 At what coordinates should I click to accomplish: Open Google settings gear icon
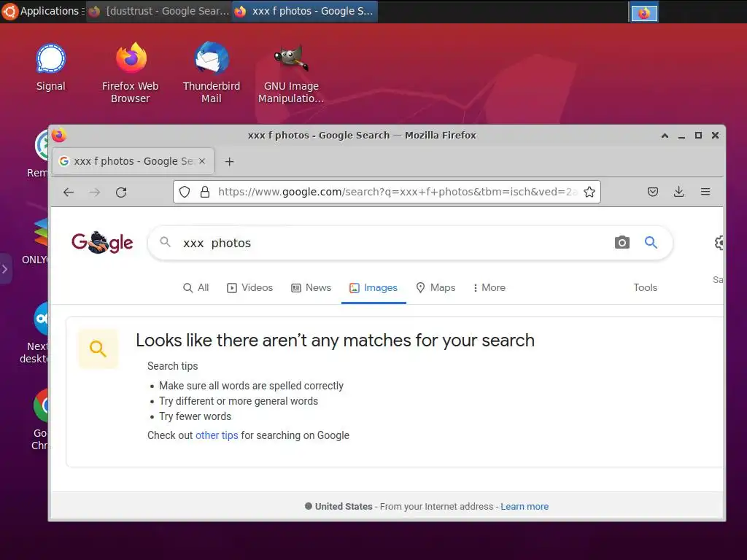[719, 243]
